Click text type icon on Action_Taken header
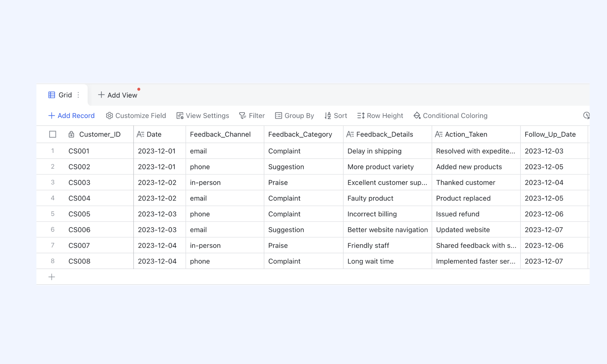The height and width of the screenshot is (364, 607). pyautogui.click(x=439, y=134)
